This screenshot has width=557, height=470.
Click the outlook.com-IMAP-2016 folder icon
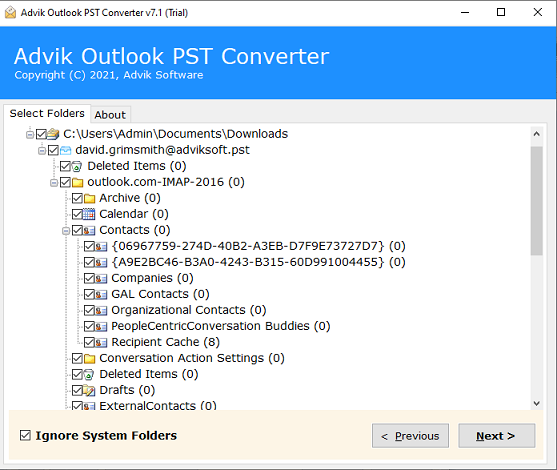click(x=77, y=183)
